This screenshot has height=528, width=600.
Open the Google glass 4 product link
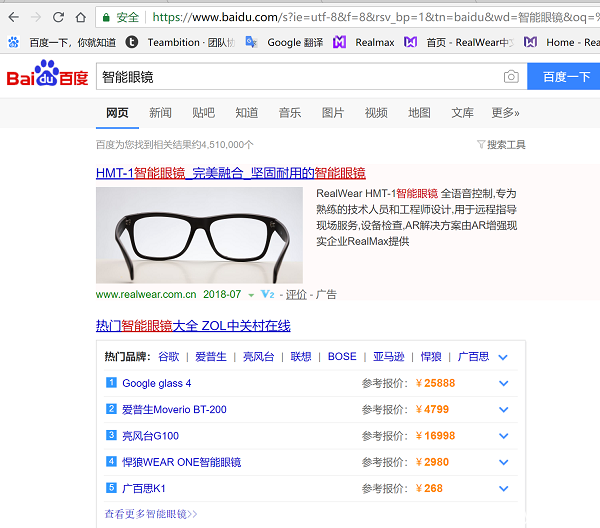tap(157, 383)
